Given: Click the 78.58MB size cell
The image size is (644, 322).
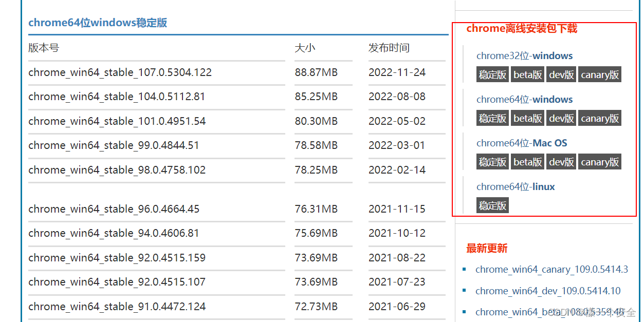Looking at the screenshot, I should click(316, 145).
